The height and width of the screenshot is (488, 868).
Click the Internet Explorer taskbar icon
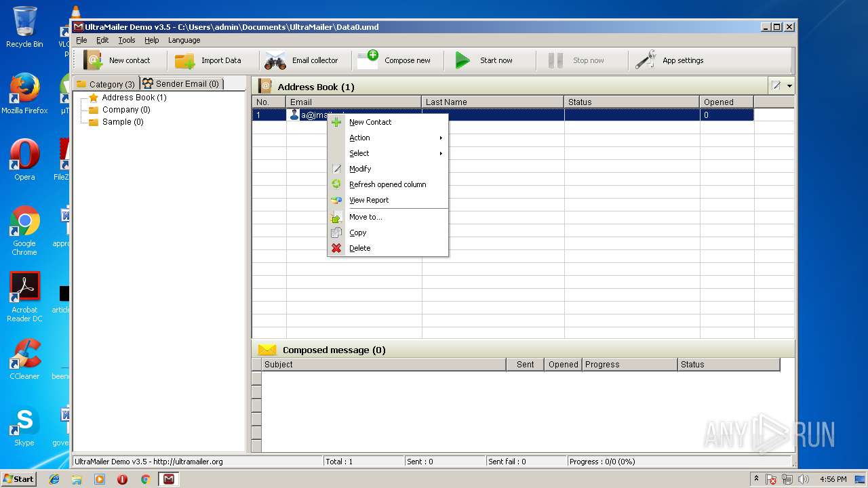[x=54, y=479]
